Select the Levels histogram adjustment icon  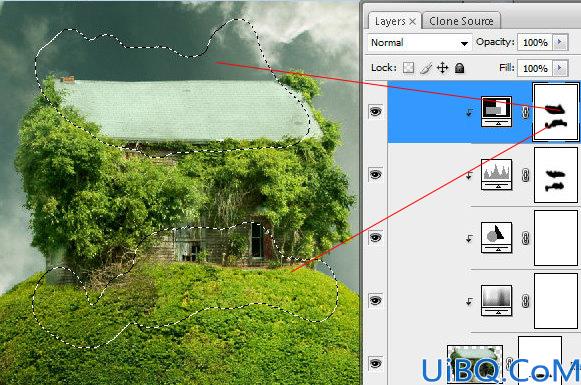pos(497,175)
